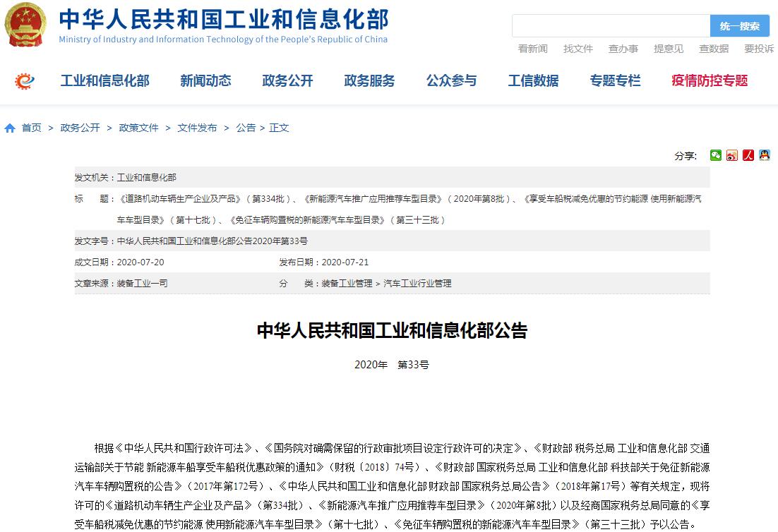778x532 pixels.
Task: Open 工业和信息化部 nav menu
Action: 104,81
